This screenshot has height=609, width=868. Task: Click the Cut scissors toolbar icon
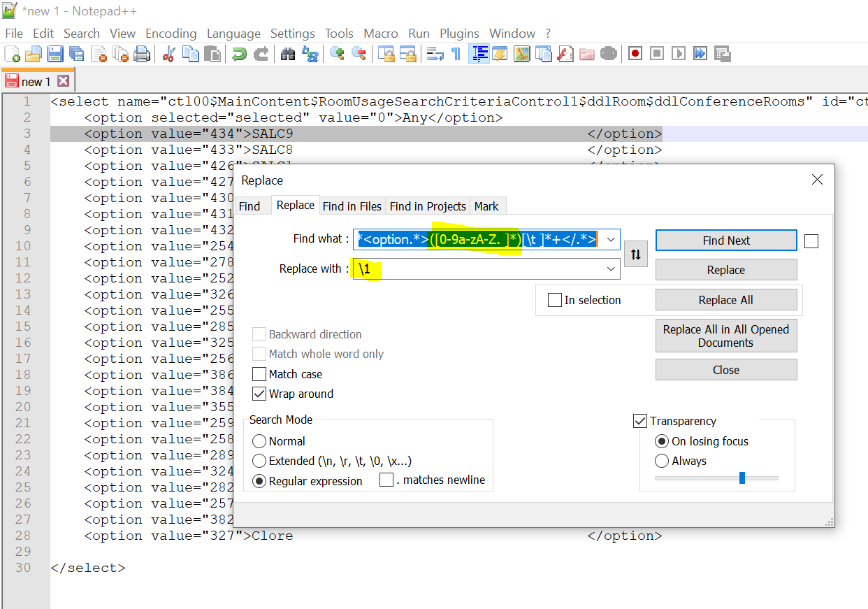click(x=168, y=54)
